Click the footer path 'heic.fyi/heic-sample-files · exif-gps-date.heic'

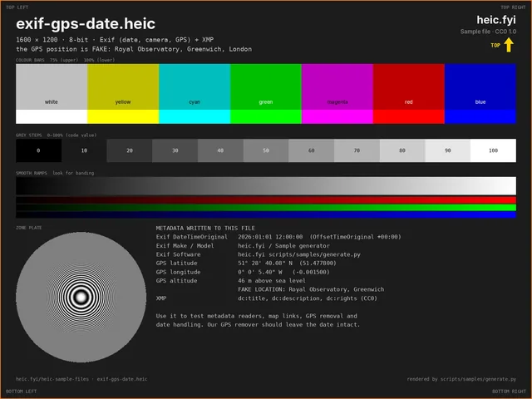pyautogui.click(x=81, y=379)
